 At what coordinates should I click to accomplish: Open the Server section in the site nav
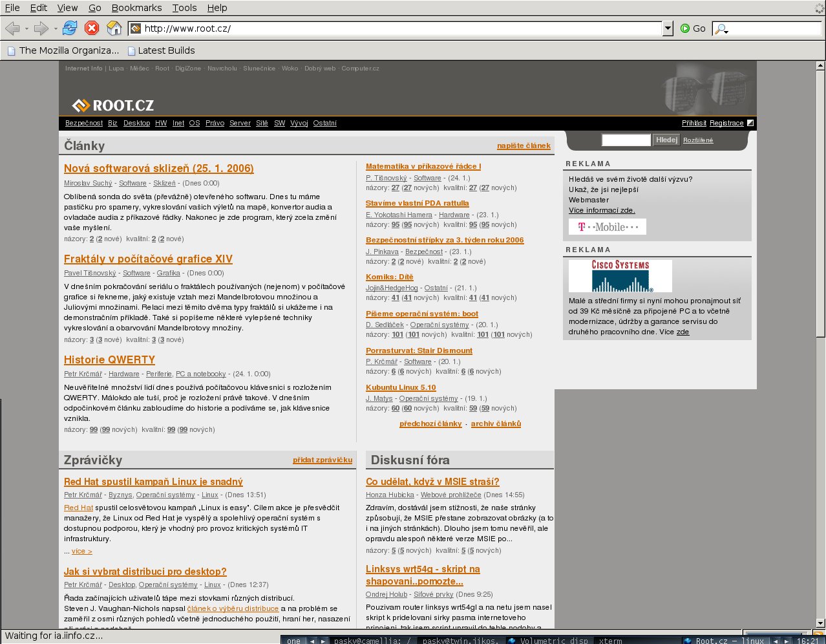(x=240, y=123)
